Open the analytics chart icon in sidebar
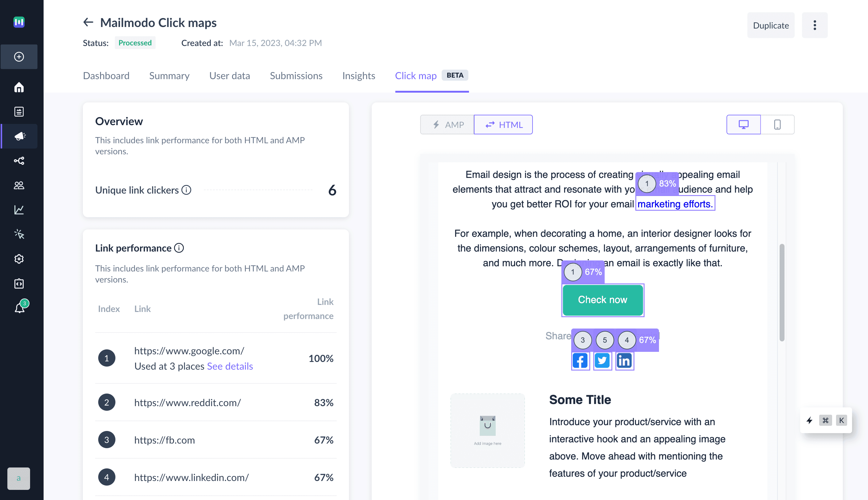Screen dimensions: 868x500 click(x=19, y=210)
